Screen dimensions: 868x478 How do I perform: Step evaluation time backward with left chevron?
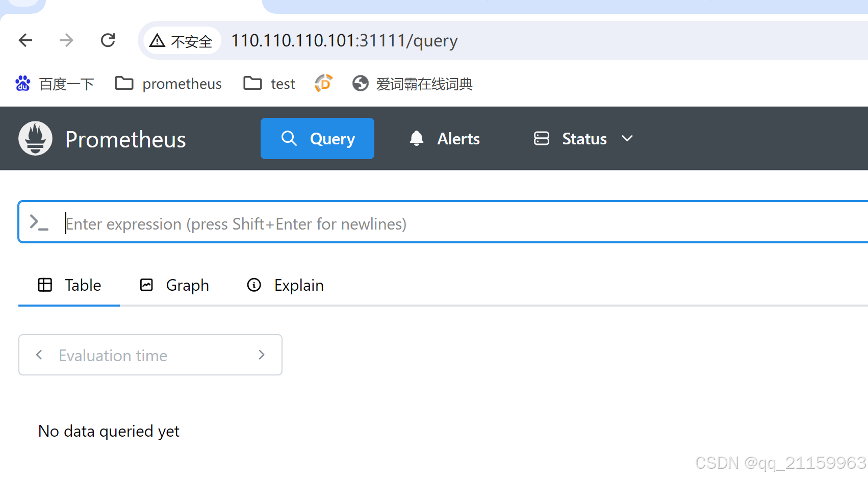pyautogui.click(x=39, y=355)
